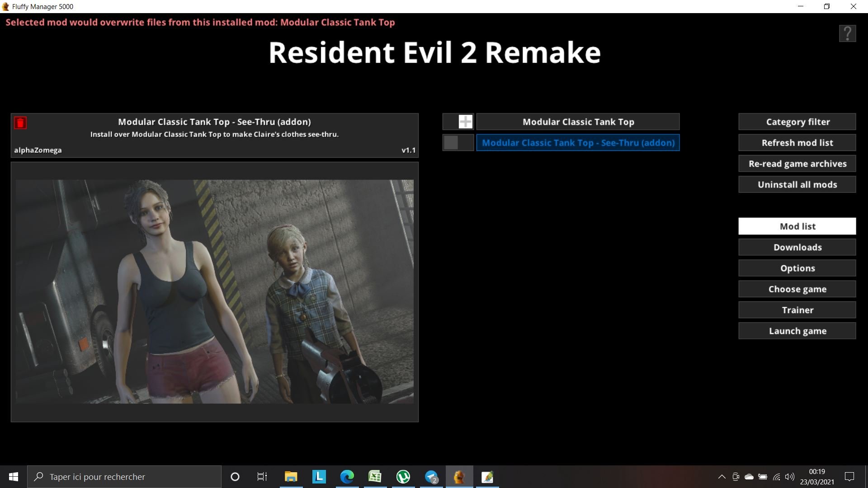The image size is (868, 488).
Task: Click Refresh mod list button
Action: point(797,142)
